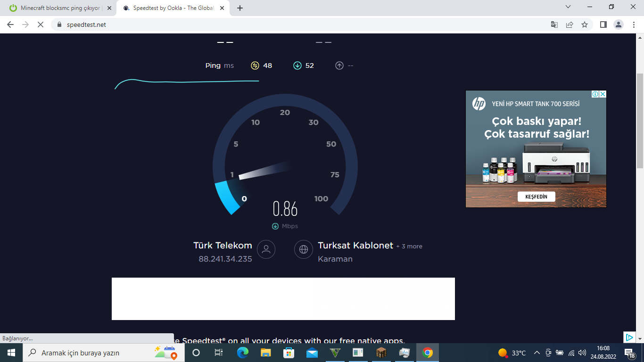Open Cortana from the taskbar
Screen dimensions: 644x362
(x=196, y=353)
